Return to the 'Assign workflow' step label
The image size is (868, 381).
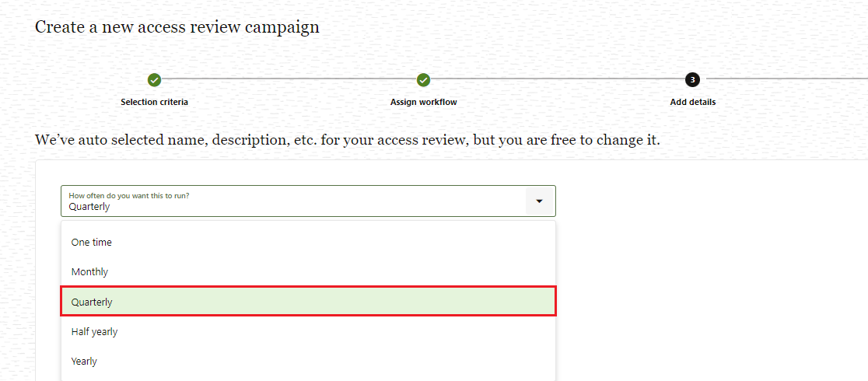coord(423,102)
